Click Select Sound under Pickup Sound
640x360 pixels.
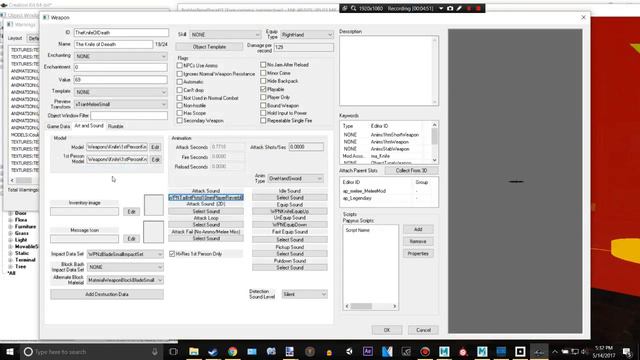tap(290, 254)
